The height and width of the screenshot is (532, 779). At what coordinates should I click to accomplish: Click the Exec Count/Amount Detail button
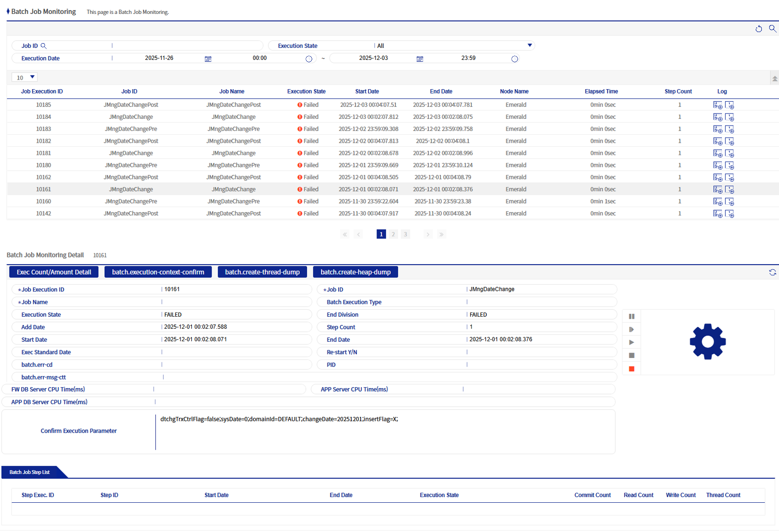click(x=53, y=272)
